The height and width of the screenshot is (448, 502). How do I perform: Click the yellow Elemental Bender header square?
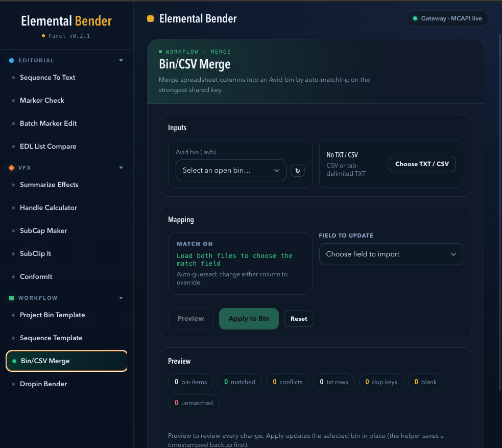point(150,18)
